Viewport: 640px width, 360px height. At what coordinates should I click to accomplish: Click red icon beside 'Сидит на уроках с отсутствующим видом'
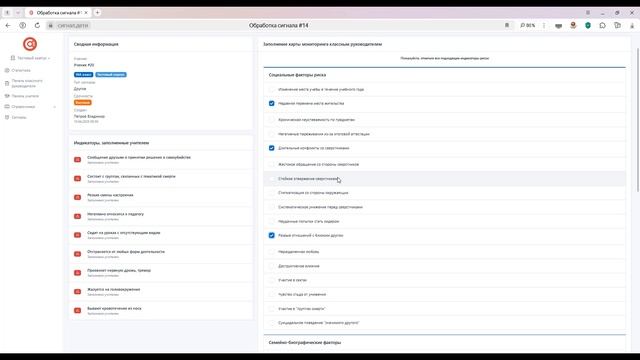[78, 235]
